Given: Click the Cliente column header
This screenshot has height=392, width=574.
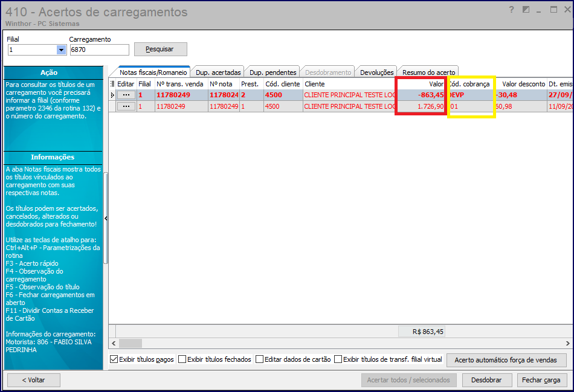Looking at the screenshot, I should point(350,84).
